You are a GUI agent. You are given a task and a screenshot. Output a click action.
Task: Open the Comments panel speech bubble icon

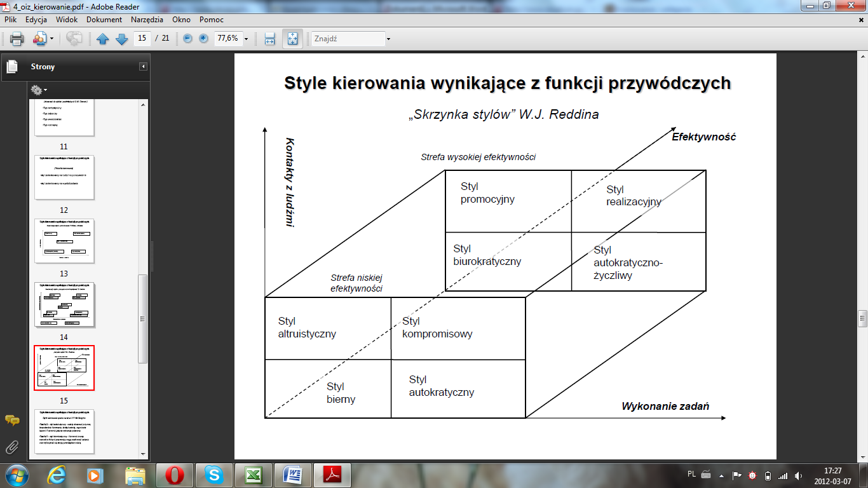click(x=11, y=420)
